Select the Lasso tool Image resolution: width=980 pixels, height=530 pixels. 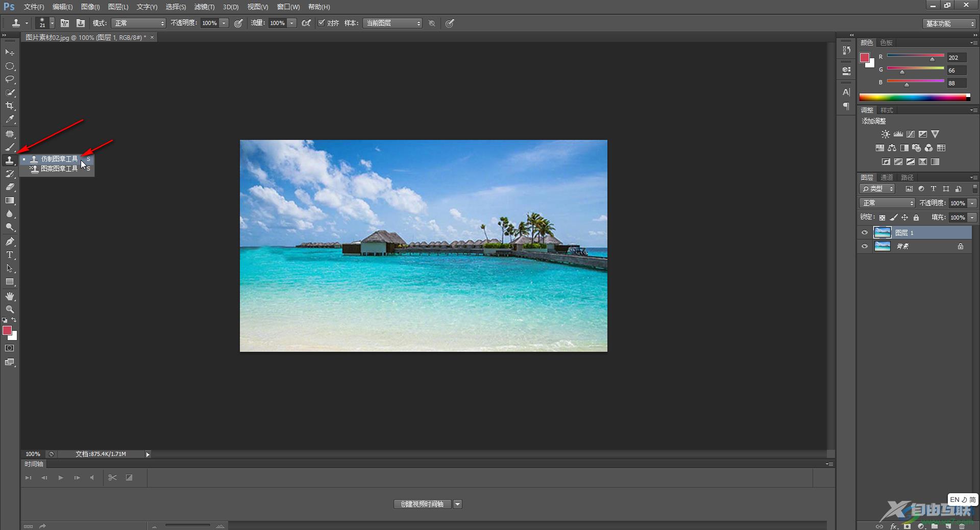click(10, 80)
